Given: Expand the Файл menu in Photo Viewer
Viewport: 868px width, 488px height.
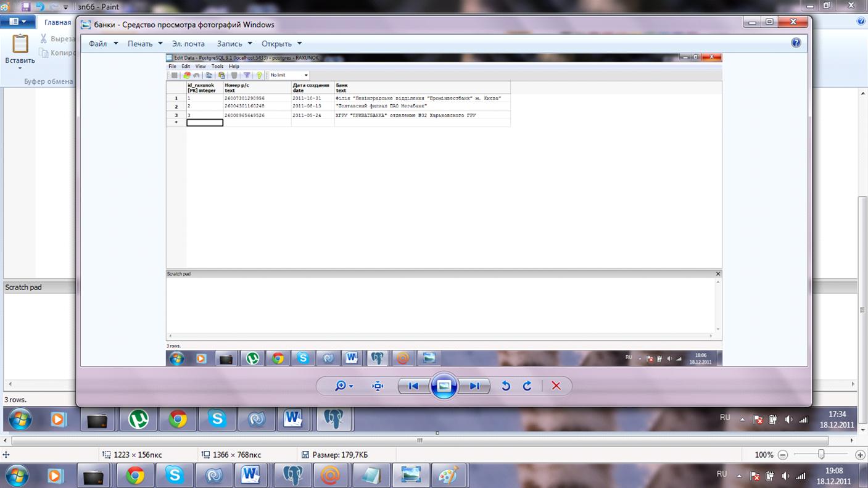Looking at the screenshot, I should coord(103,44).
